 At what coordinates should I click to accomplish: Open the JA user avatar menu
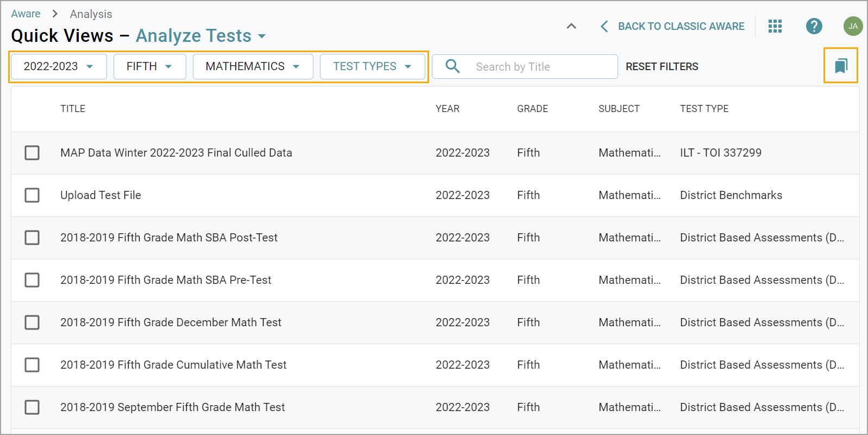click(x=853, y=26)
